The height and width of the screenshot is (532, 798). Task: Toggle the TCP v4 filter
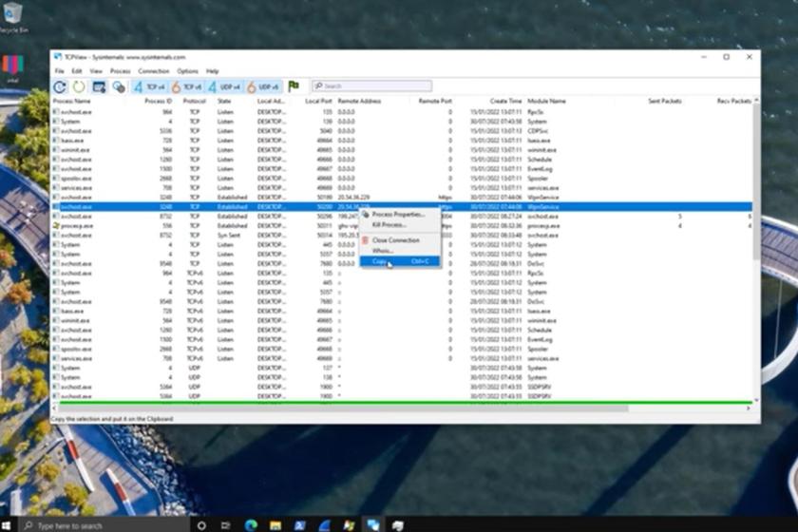coord(150,87)
